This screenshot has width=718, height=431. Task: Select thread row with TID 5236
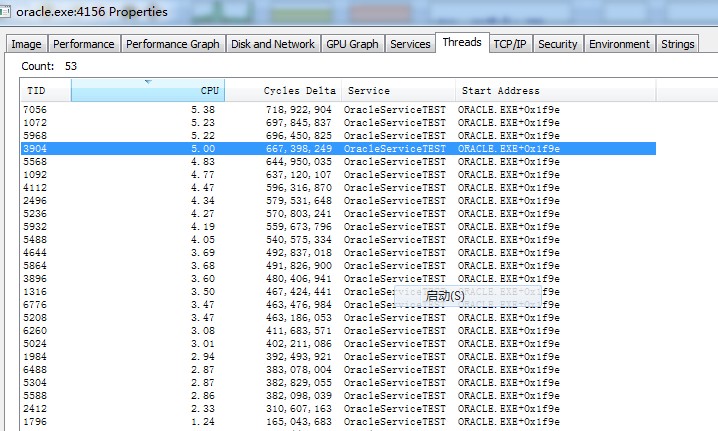point(338,213)
